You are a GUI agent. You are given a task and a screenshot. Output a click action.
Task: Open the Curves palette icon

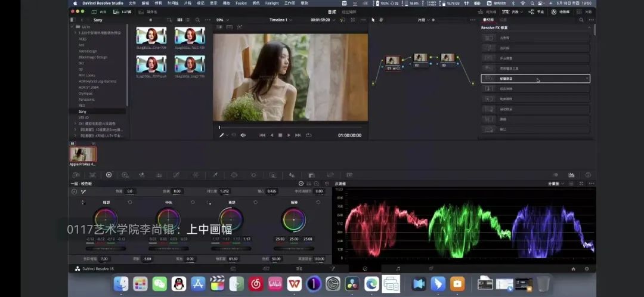(x=176, y=175)
